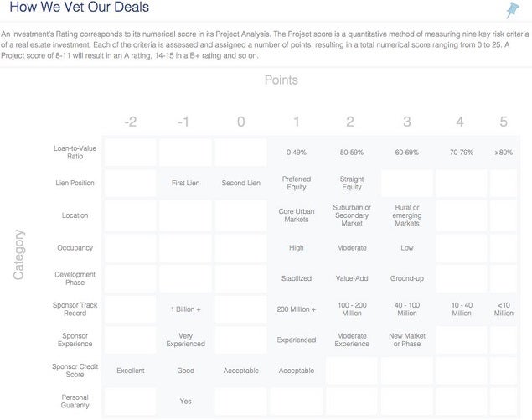532x420 pixels.
Task: Click the Preferred Equity cell
Action: [x=297, y=183]
